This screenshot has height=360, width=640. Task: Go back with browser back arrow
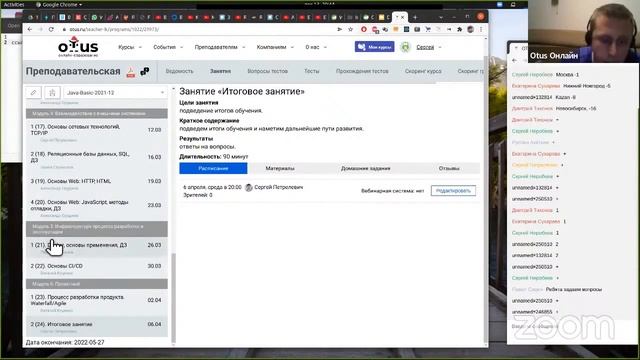(x=30, y=29)
